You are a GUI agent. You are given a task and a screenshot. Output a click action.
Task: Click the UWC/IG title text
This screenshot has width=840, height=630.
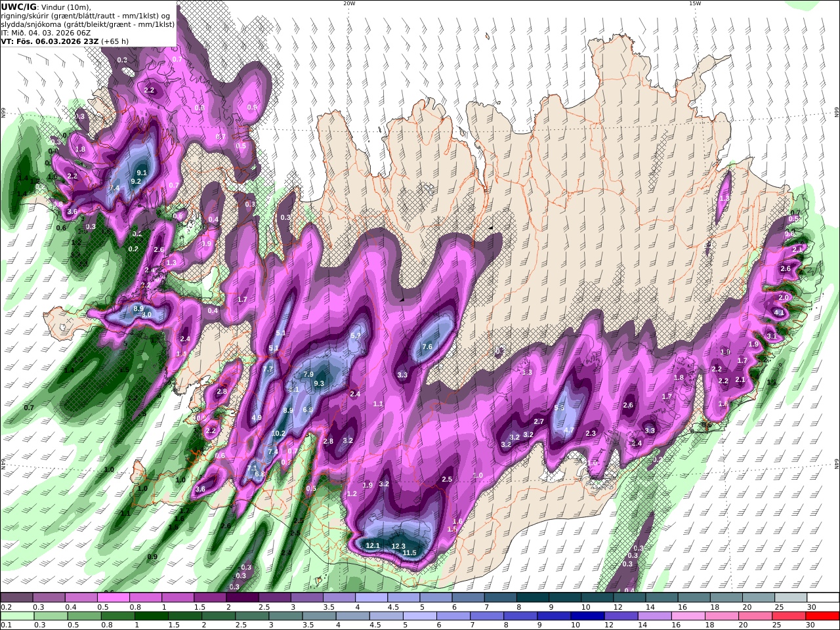tap(19, 7)
